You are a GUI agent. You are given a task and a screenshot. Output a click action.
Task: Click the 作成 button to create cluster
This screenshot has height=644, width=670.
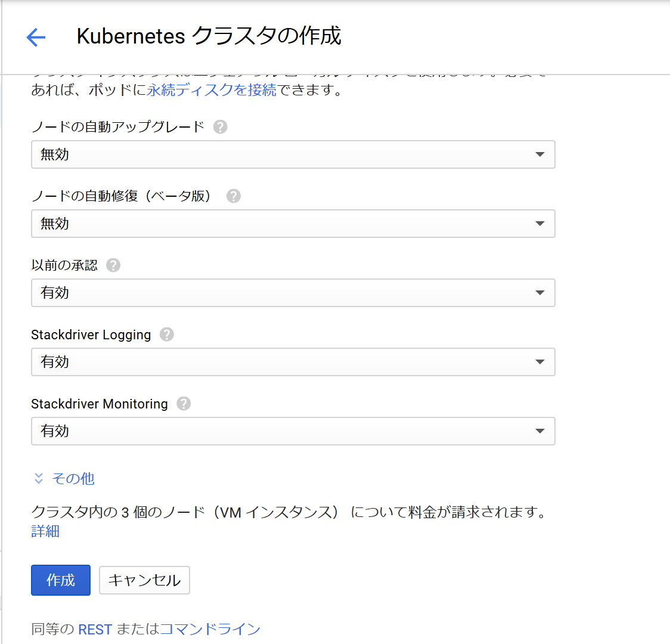click(60, 580)
